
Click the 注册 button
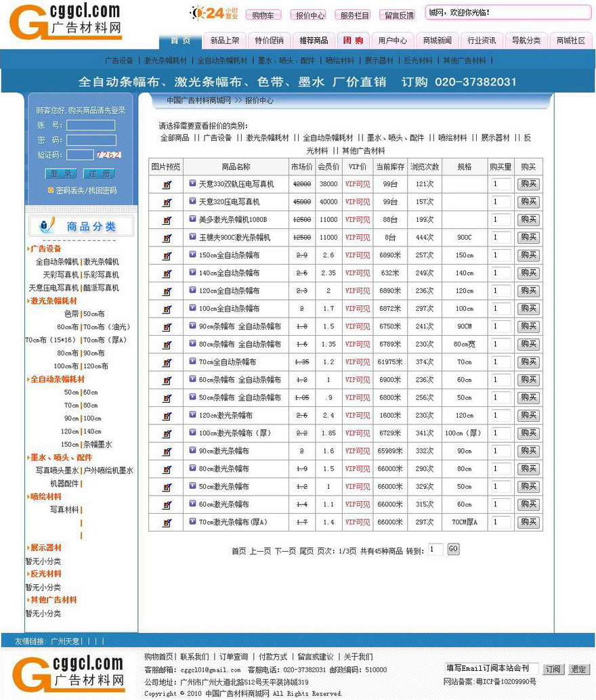99,174
